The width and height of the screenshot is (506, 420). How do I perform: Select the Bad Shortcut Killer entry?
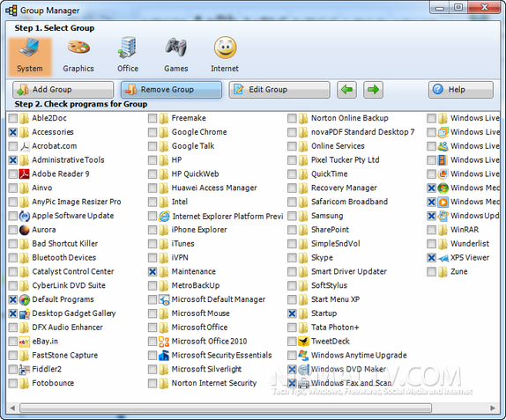pyautogui.click(x=65, y=244)
